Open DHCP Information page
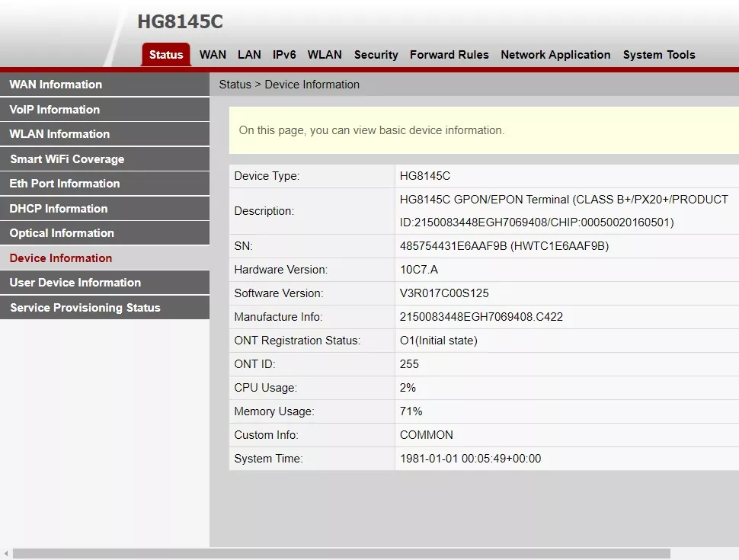 click(x=59, y=209)
